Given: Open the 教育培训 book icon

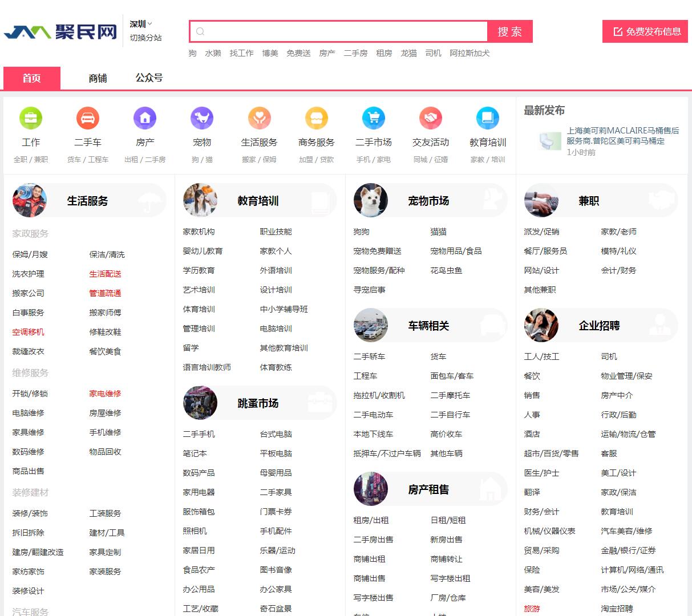Looking at the screenshot, I should [x=488, y=118].
